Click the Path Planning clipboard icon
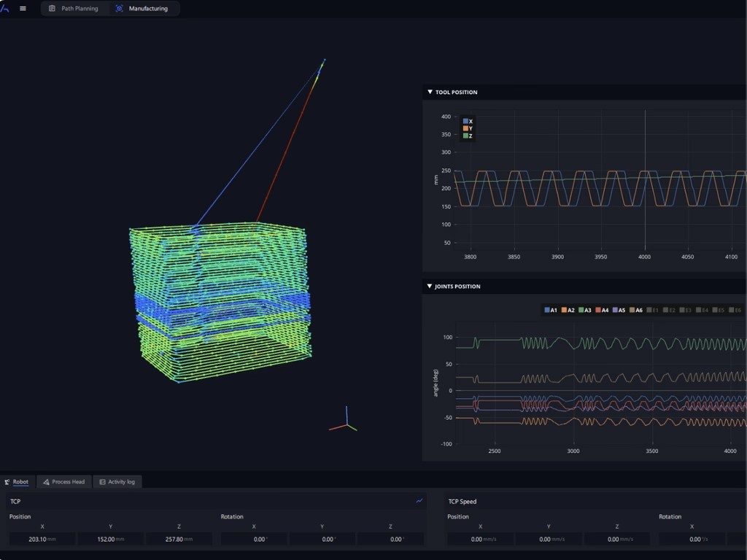The height and width of the screenshot is (560, 747). pyautogui.click(x=52, y=9)
